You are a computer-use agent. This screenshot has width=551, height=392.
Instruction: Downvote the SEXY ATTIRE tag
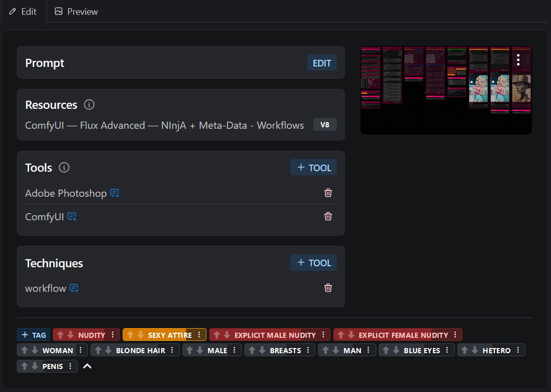pos(141,335)
